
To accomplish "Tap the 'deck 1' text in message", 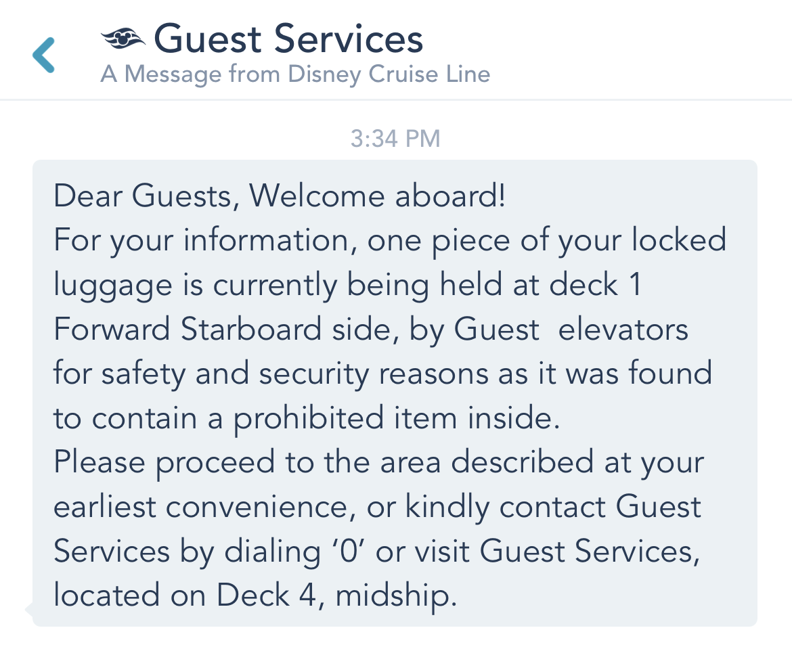I will tap(595, 284).
